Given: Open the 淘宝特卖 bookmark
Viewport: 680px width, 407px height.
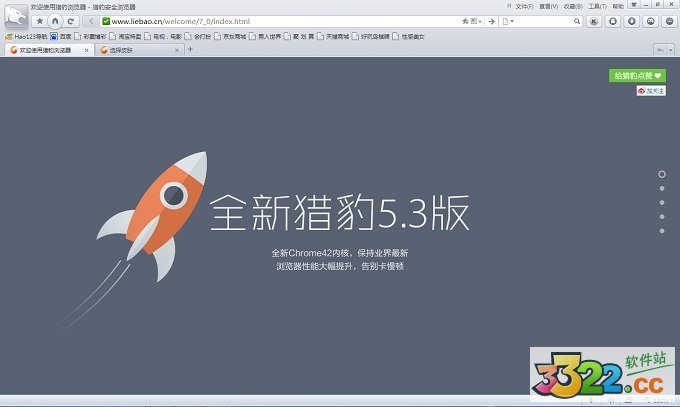Looking at the screenshot, I should [125, 36].
